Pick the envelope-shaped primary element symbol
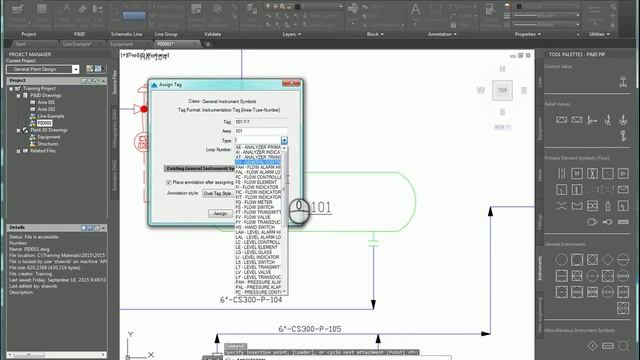 pyautogui.click(x=623, y=189)
